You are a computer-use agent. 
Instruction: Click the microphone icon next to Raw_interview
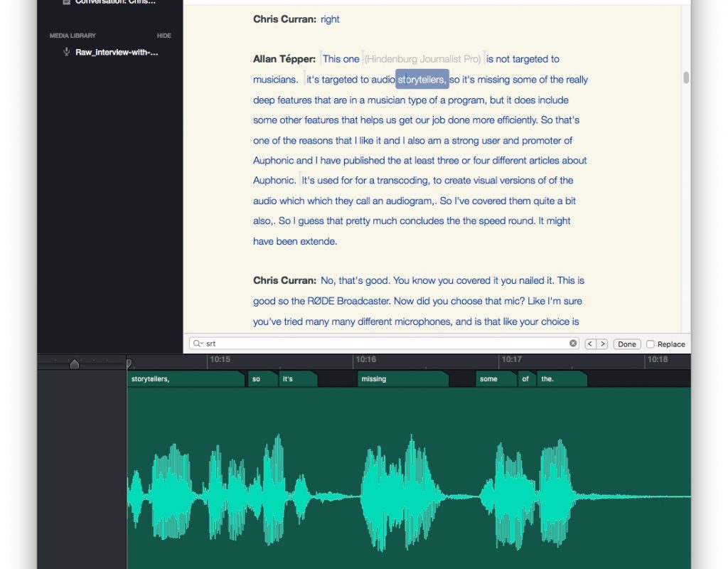[x=66, y=51]
